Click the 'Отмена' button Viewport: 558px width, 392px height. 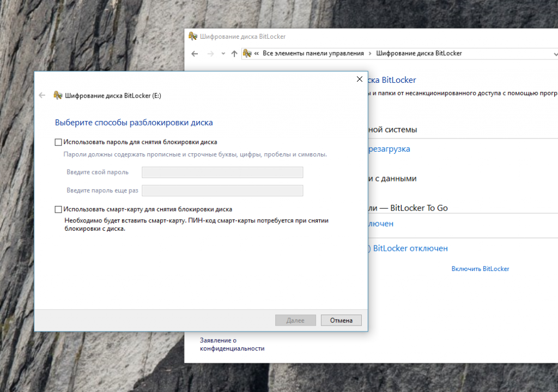click(341, 320)
